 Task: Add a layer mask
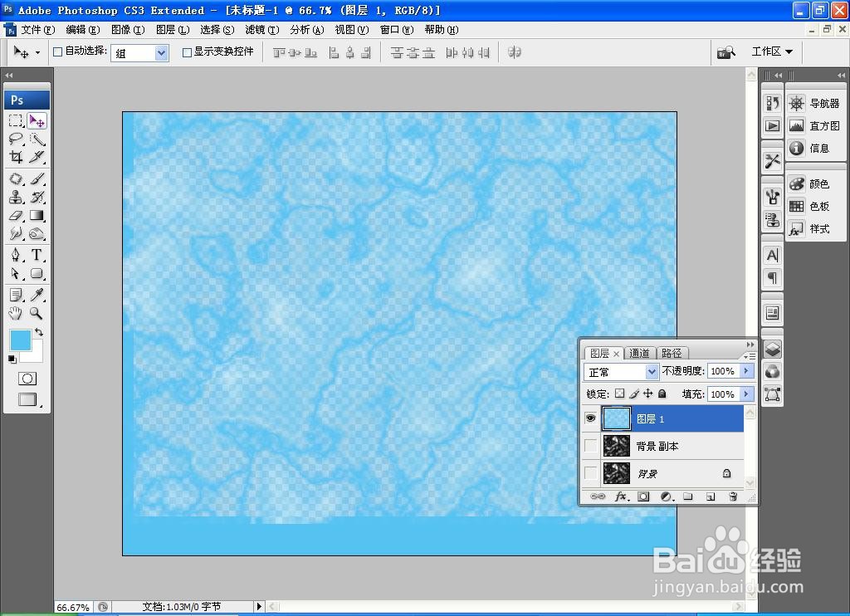pos(643,496)
